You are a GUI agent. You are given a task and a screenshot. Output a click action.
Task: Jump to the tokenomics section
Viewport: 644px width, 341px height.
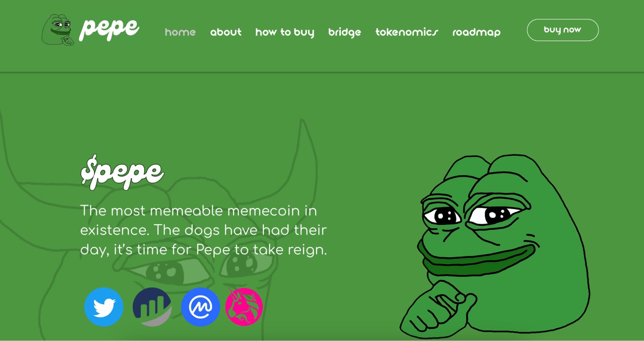point(407,32)
